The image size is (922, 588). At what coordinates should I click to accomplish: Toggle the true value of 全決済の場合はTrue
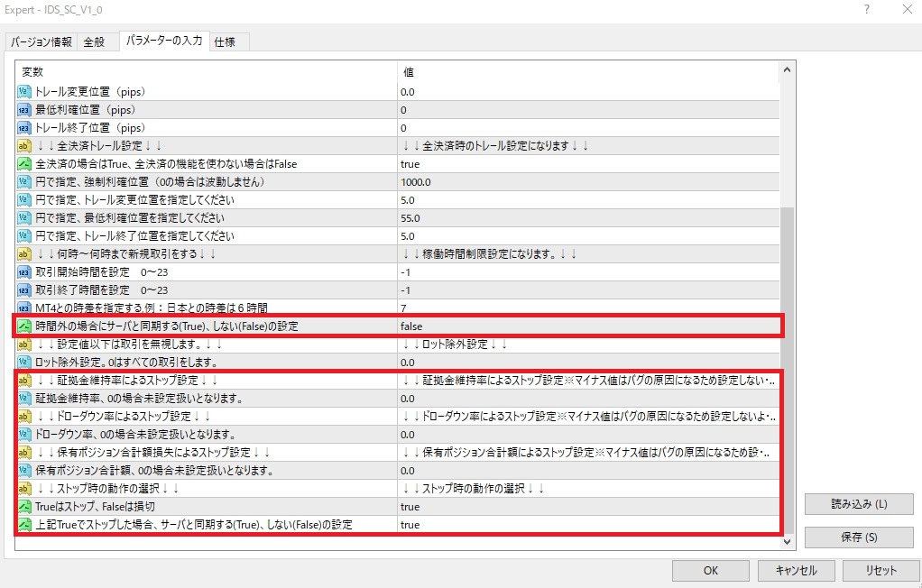(410, 163)
